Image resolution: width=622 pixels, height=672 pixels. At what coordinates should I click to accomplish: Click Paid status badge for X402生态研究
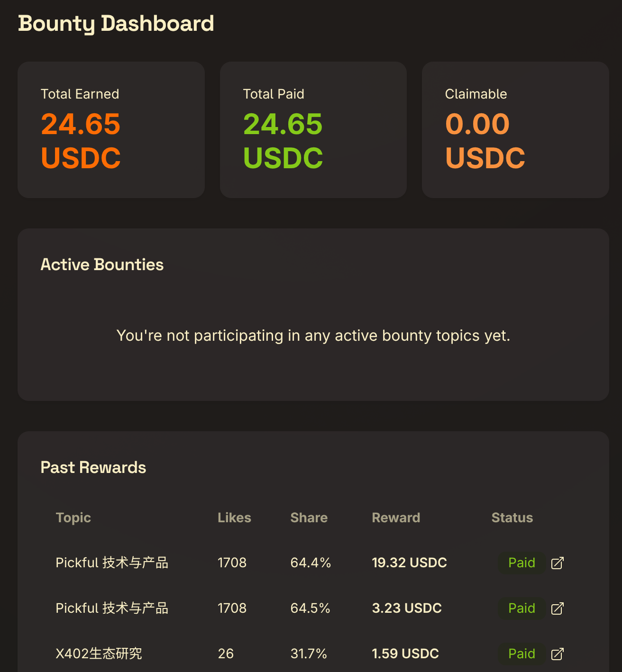pos(521,654)
